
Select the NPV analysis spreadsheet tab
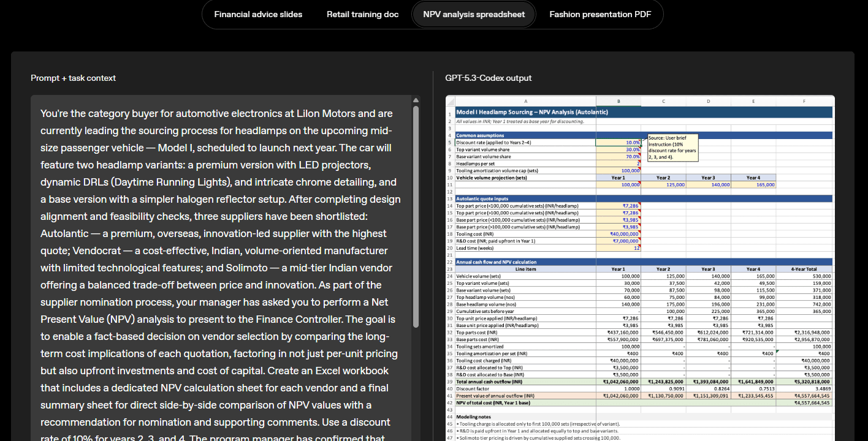[474, 14]
